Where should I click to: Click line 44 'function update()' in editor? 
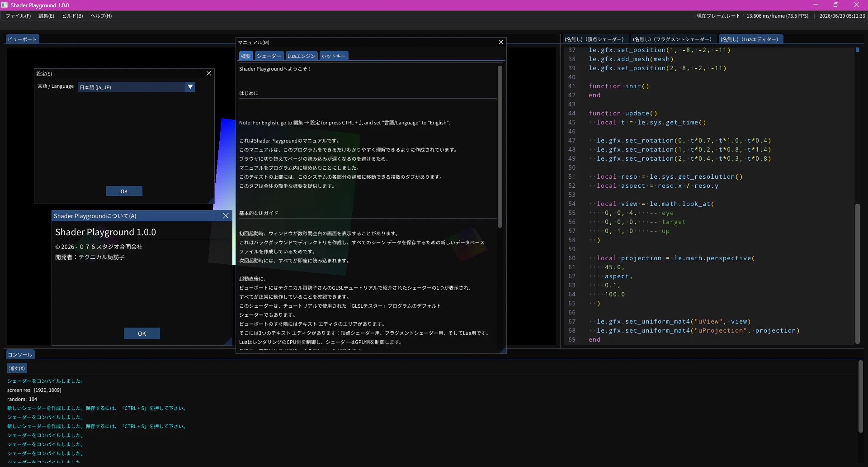(623, 113)
